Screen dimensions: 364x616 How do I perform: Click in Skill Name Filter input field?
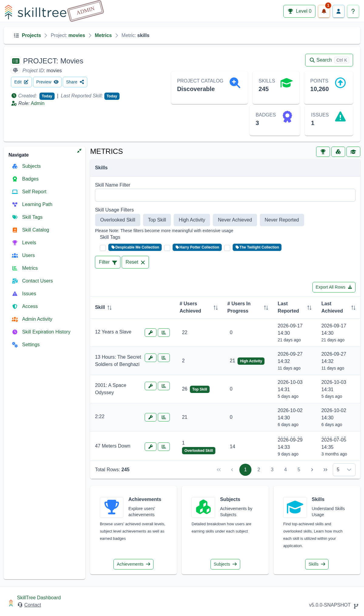(225, 195)
